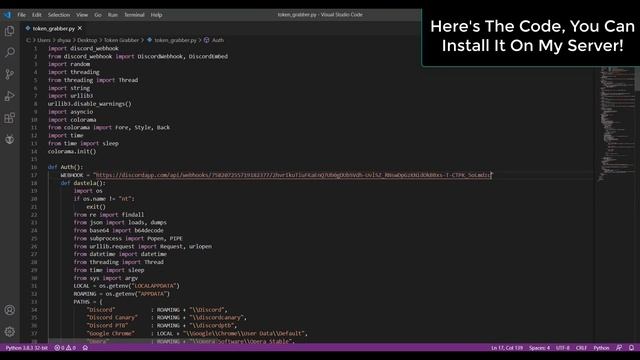Click line number 33 in the gutter

tap(34, 302)
